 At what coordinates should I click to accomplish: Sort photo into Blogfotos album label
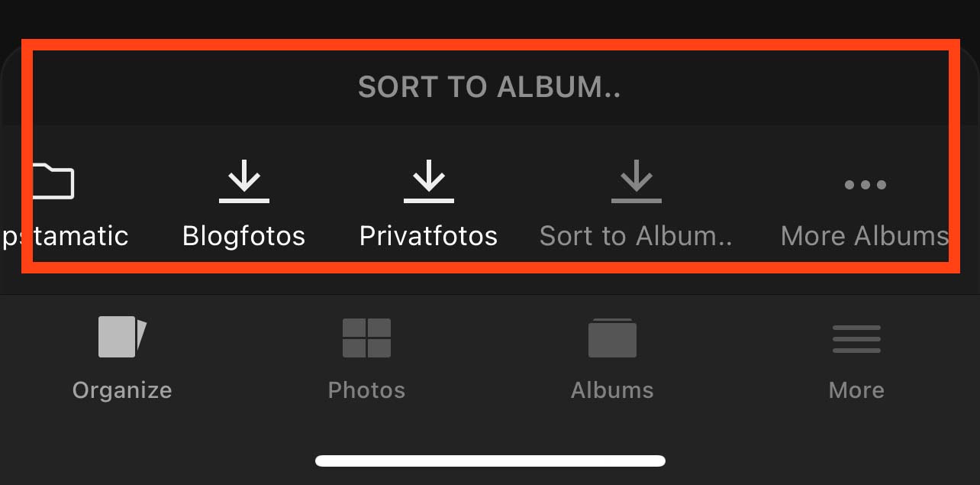(244, 236)
